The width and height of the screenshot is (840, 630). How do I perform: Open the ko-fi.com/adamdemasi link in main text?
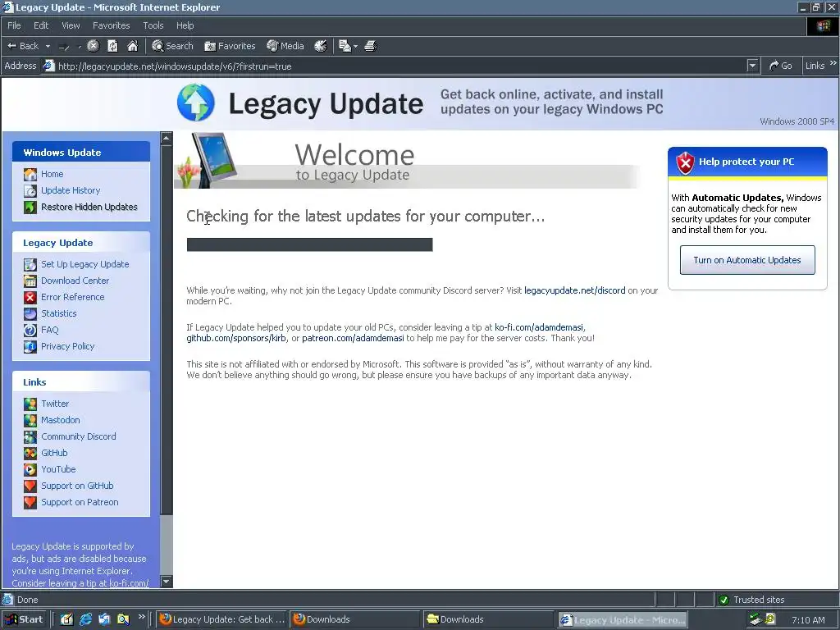(x=539, y=327)
